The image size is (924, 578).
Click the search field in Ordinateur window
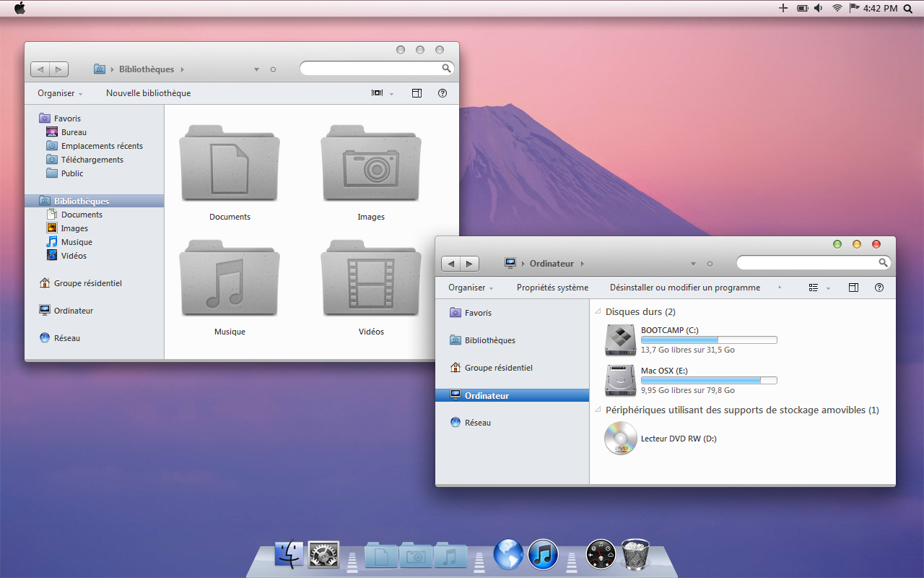[813, 263]
